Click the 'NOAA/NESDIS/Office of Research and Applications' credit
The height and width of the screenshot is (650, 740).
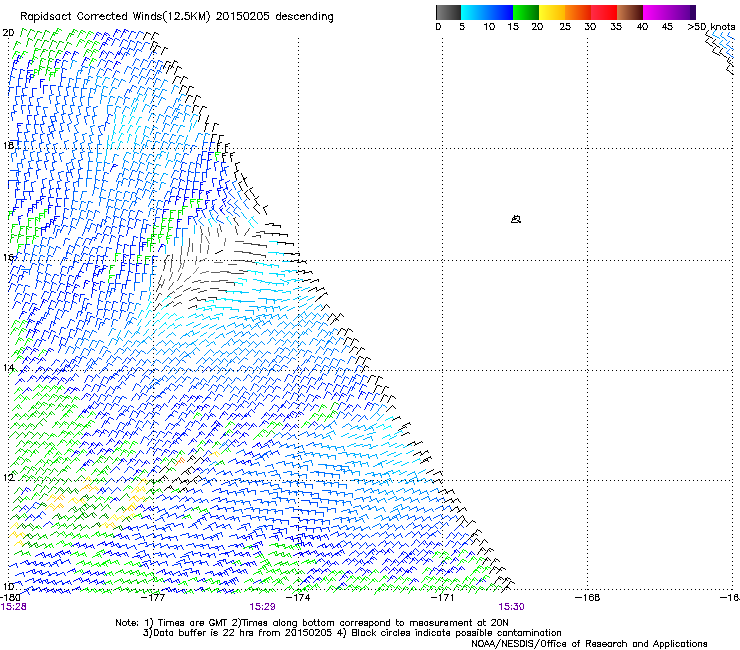[x=589, y=644]
